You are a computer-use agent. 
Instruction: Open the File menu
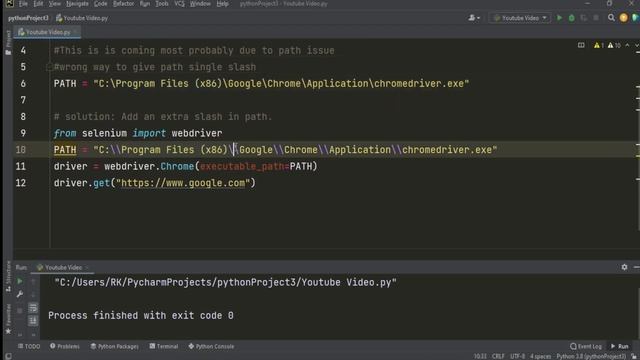click(23, 4)
